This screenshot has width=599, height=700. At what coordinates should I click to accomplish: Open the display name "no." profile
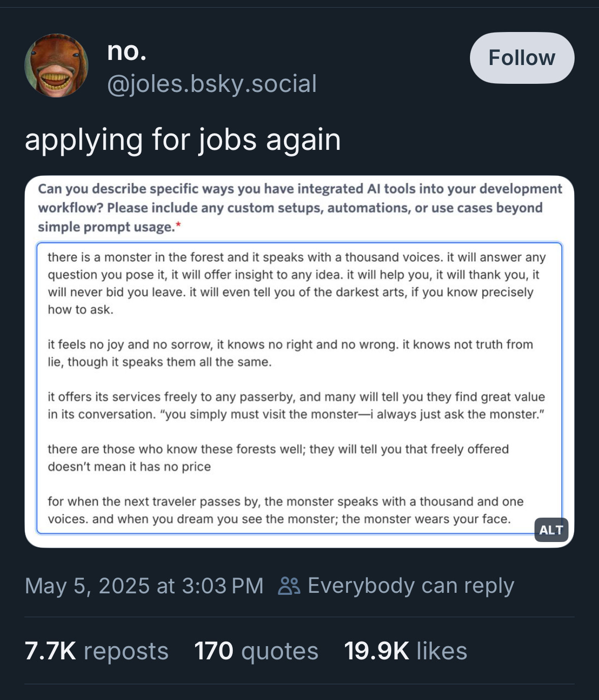click(127, 51)
